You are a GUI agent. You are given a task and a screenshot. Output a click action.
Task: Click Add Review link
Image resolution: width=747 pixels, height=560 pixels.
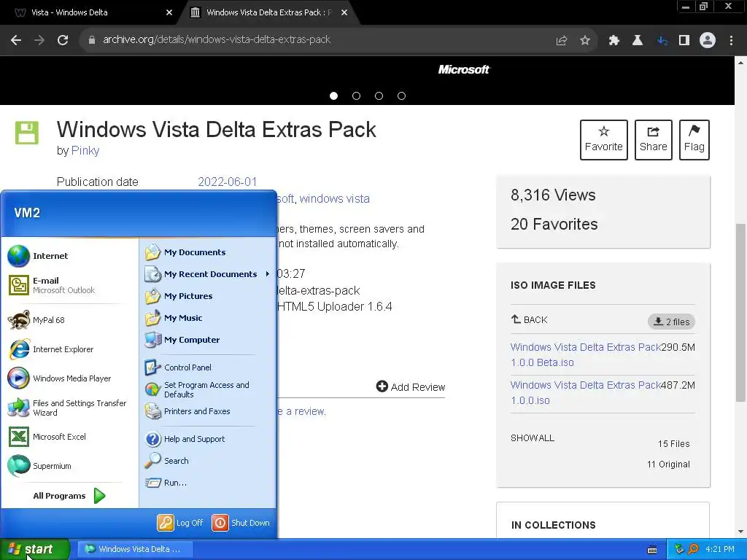(411, 386)
